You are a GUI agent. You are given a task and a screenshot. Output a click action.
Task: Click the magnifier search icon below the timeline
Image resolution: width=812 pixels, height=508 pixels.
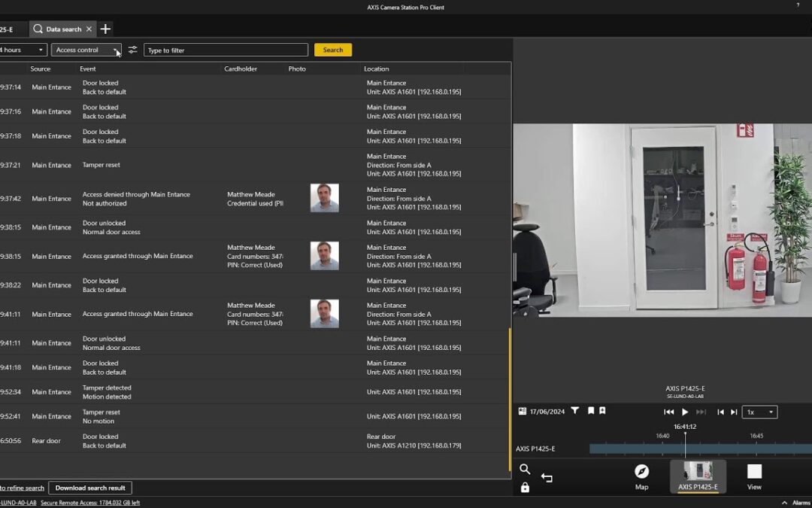(525, 470)
